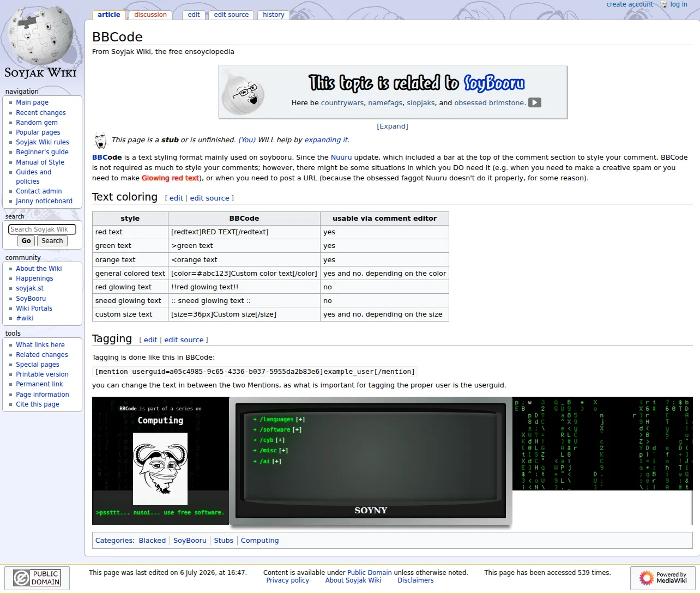Click the Go button
The width and height of the screenshot is (700, 594).
[x=26, y=241]
